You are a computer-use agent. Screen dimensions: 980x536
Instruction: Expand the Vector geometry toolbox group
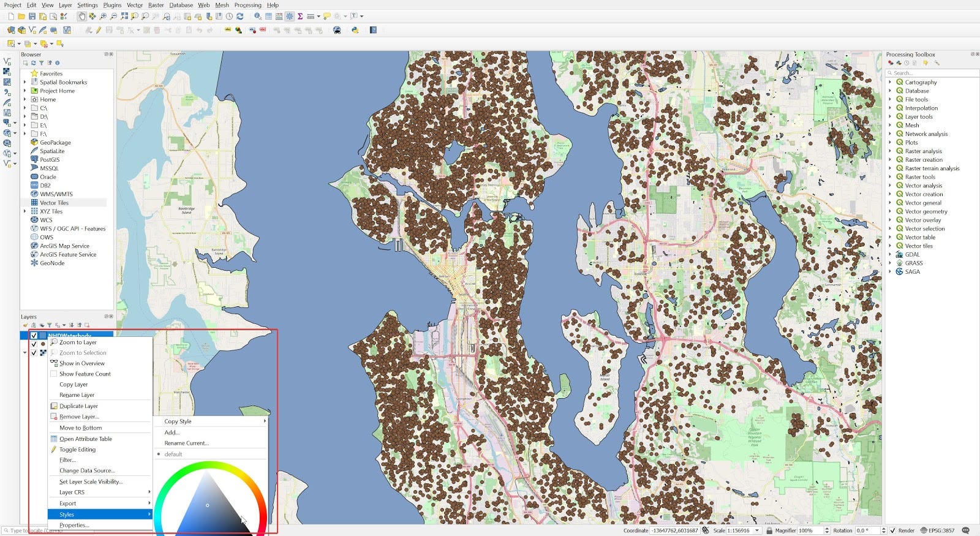point(890,211)
